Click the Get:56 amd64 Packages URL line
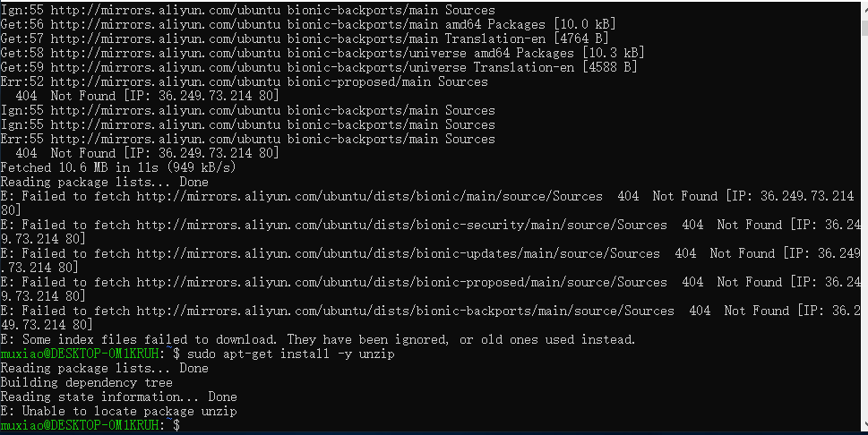 308,24
